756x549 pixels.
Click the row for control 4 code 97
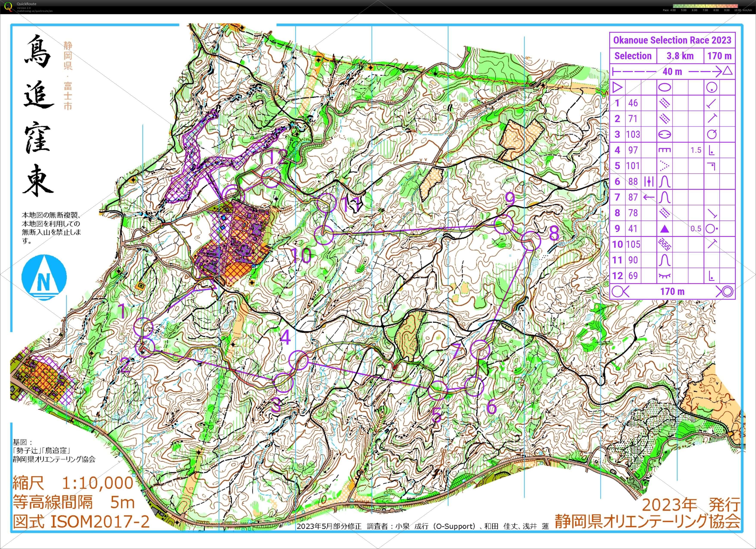click(x=633, y=150)
